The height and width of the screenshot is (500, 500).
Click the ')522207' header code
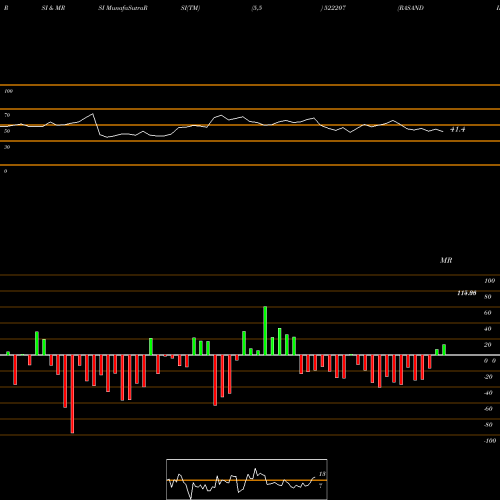(x=333, y=8)
